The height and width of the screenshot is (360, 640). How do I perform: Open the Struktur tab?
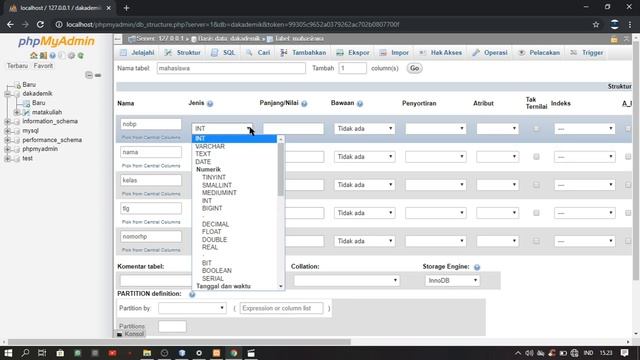(x=182, y=53)
